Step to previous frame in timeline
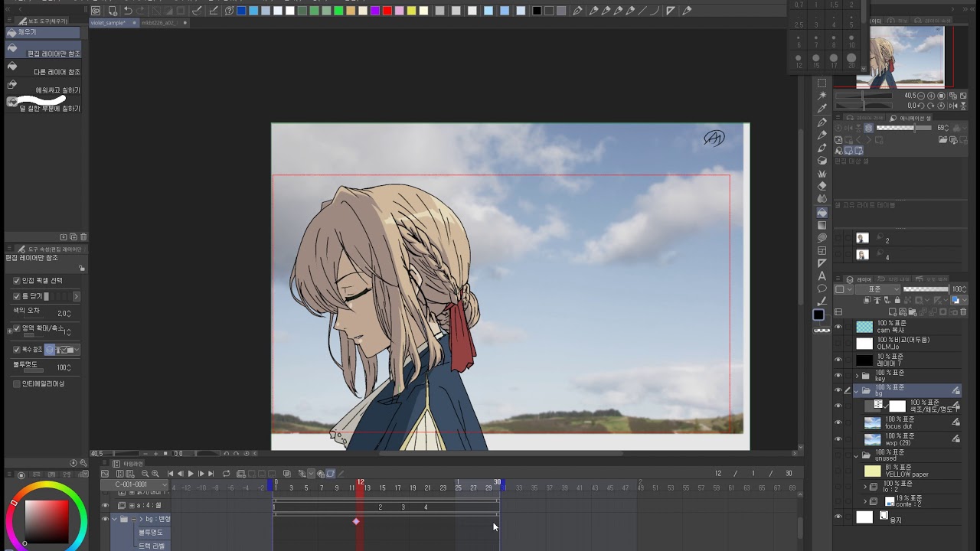This screenshot has height=551, width=980. pyautogui.click(x=181, y=474)
